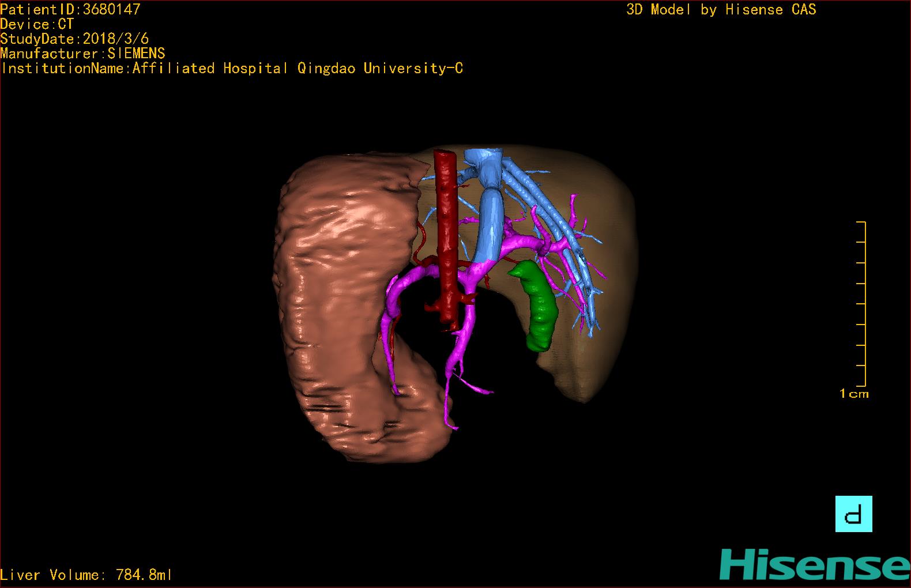Click the StudyDate:2018/3/6 text
Viewport: 911px width, 588px height.
coord(74,39)
